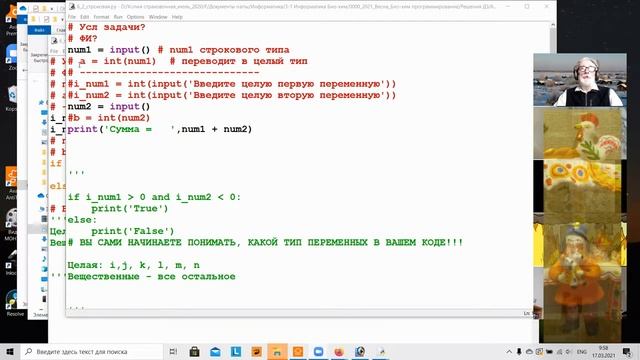Open the Edit menu in IDLE editor
This screenshot has width=640, height=360.
pyautogui.click(x=84, y=17)
